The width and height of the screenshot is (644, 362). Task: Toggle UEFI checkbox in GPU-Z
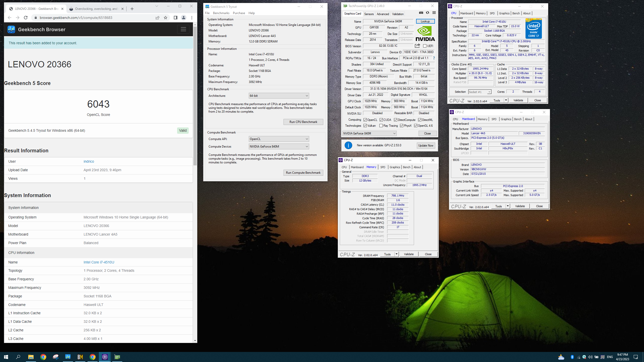click(x=425, y=46)
